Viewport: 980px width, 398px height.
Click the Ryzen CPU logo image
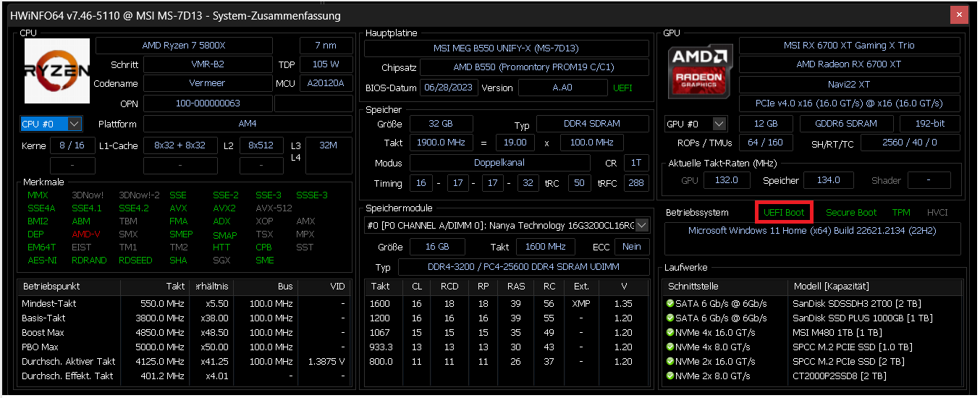point(57,71)
